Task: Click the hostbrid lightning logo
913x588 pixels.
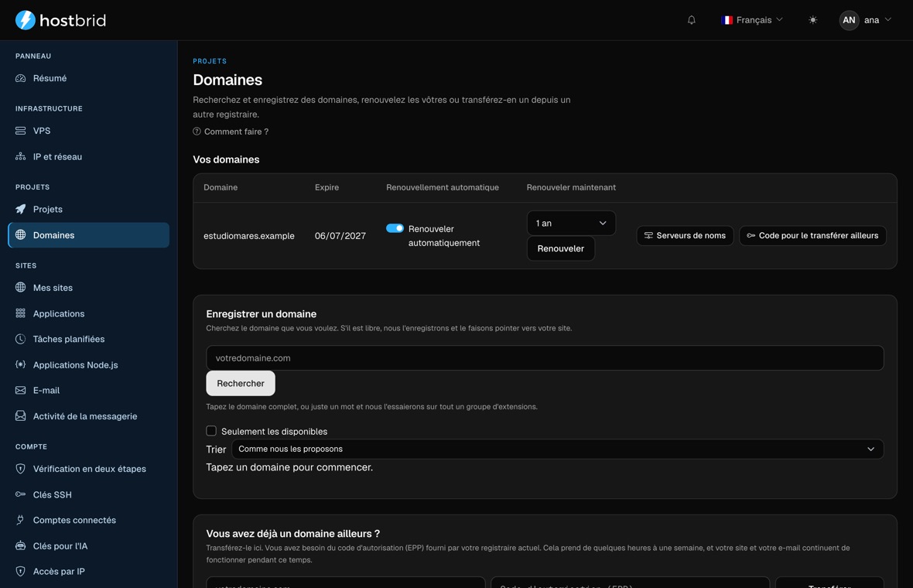Action: [x=25, y=20]
